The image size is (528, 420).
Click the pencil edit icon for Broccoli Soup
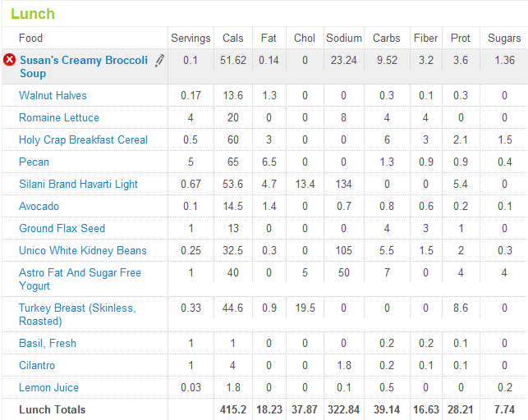pos(159,60)
